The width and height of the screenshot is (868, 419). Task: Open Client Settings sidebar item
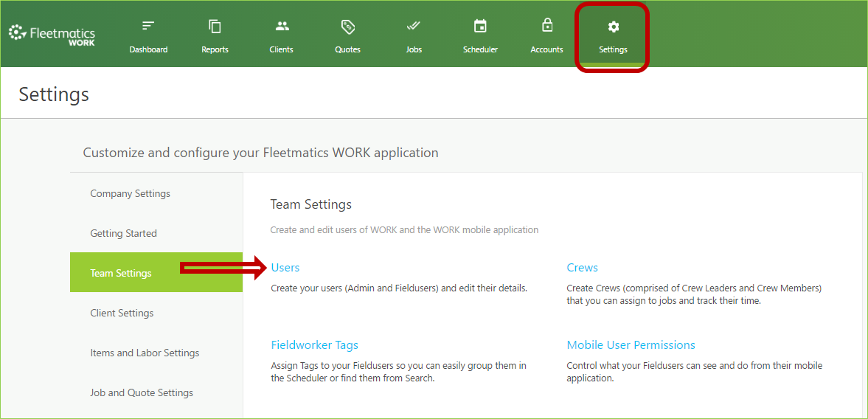(x=156, y=314)
